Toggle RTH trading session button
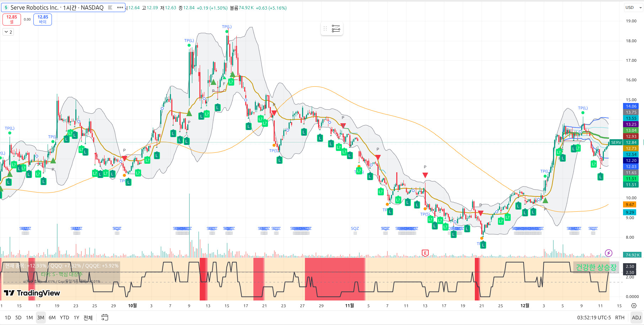 (620, 318)
